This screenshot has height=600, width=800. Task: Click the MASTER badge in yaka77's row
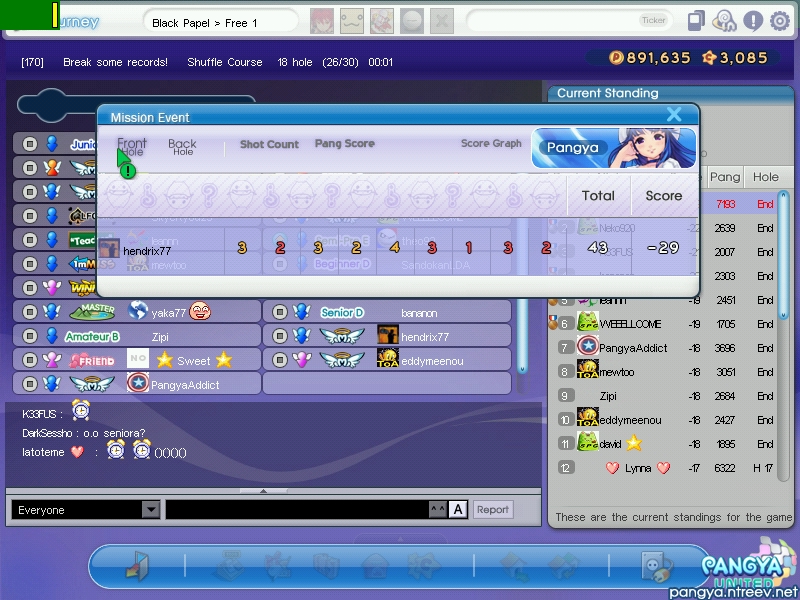pos(92,311)
